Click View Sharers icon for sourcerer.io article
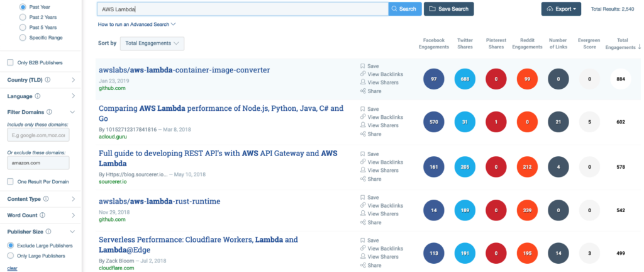644x272 pixels. tap(363, 170)
